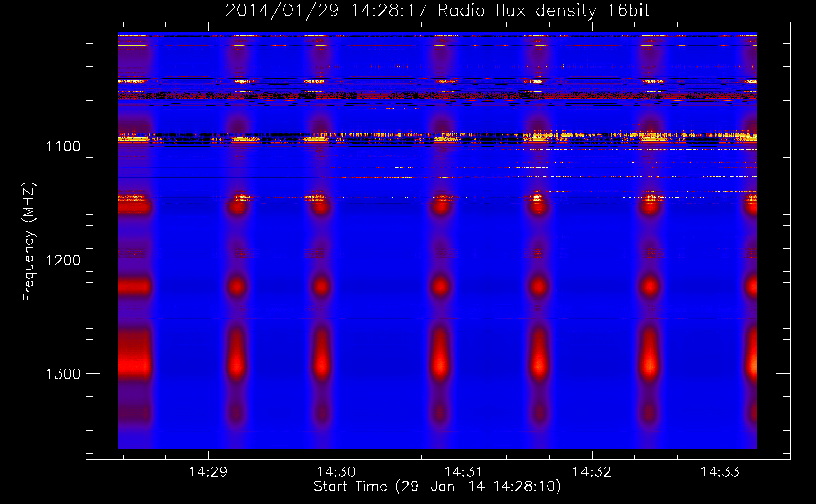Click the 14:32 time tick label
This screenshot has height=504, width=816.
point(592,472)
